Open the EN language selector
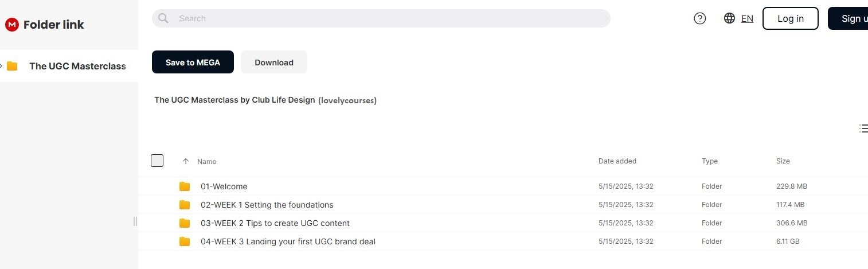 pyautogui.click(x=747, y=18)
